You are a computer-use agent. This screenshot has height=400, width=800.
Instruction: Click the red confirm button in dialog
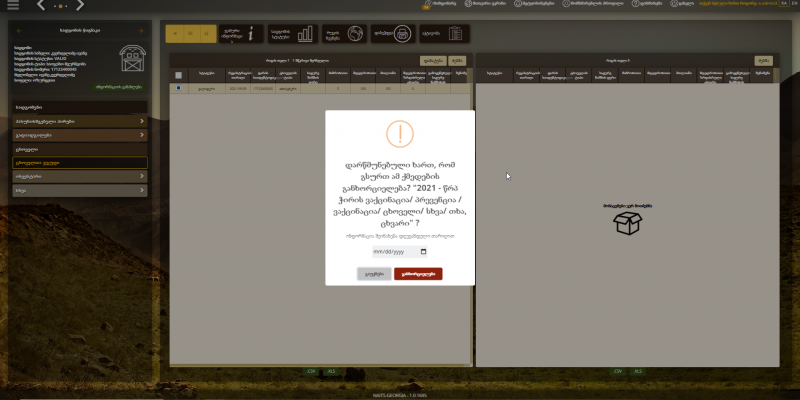click(x=418, y=274)
